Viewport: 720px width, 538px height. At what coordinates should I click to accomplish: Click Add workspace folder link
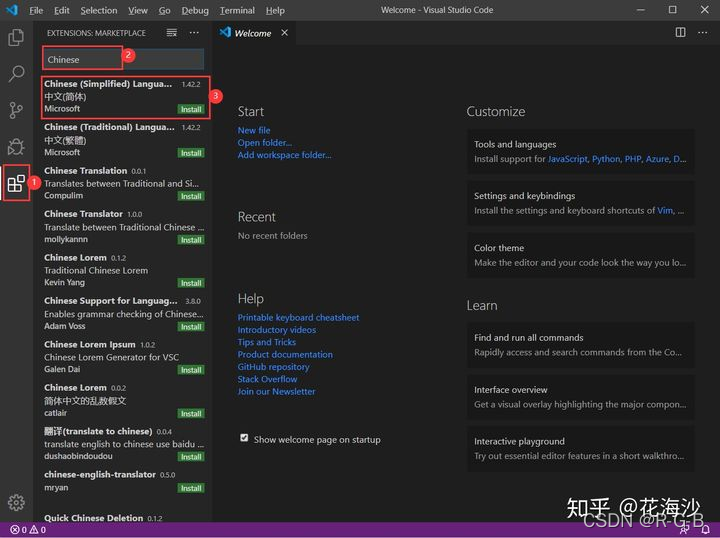point(284,155)
